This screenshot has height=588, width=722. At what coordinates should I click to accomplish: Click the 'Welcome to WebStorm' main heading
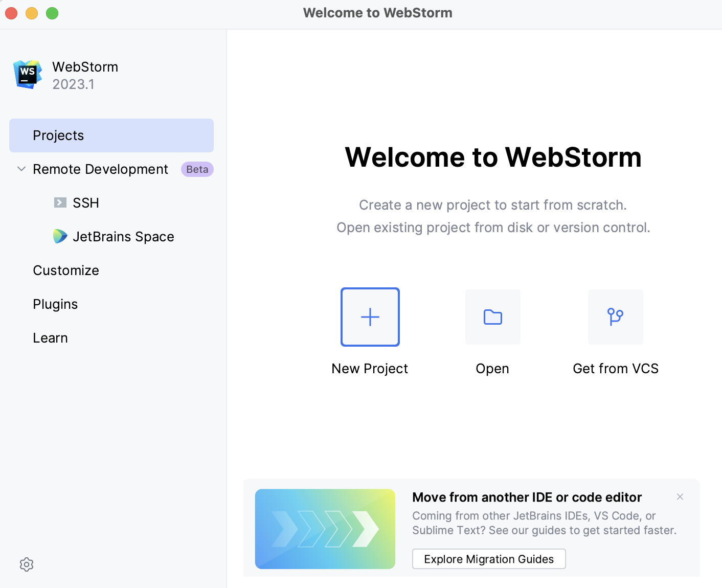coord(493,157)
